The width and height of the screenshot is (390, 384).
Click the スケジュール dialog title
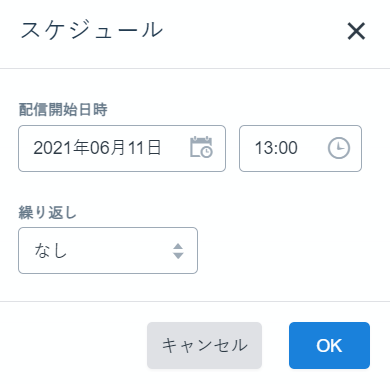[92, 30]
